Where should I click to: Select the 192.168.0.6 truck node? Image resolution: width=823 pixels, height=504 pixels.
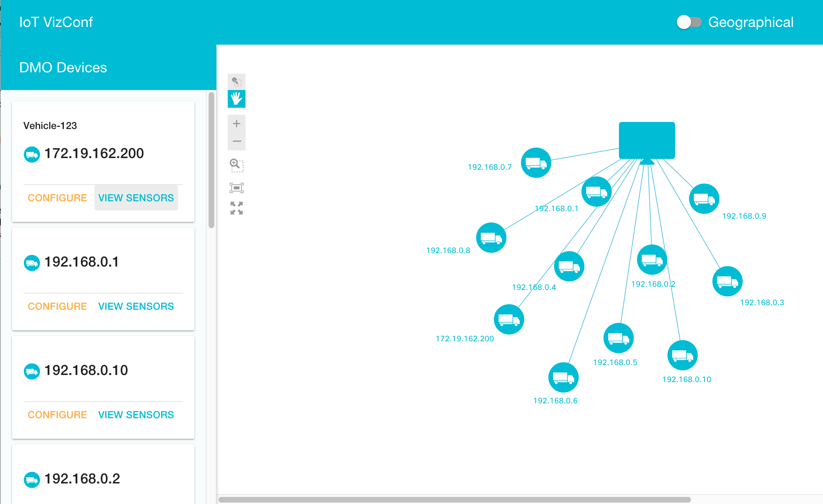563,377
